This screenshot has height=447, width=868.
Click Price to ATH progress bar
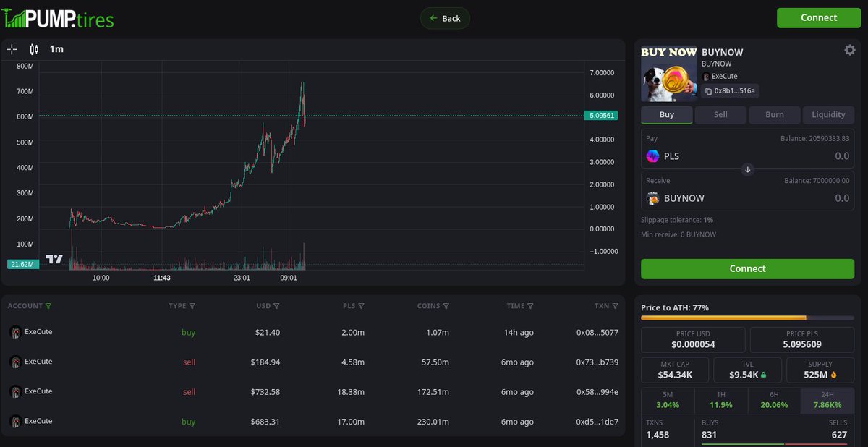(747, 318)
